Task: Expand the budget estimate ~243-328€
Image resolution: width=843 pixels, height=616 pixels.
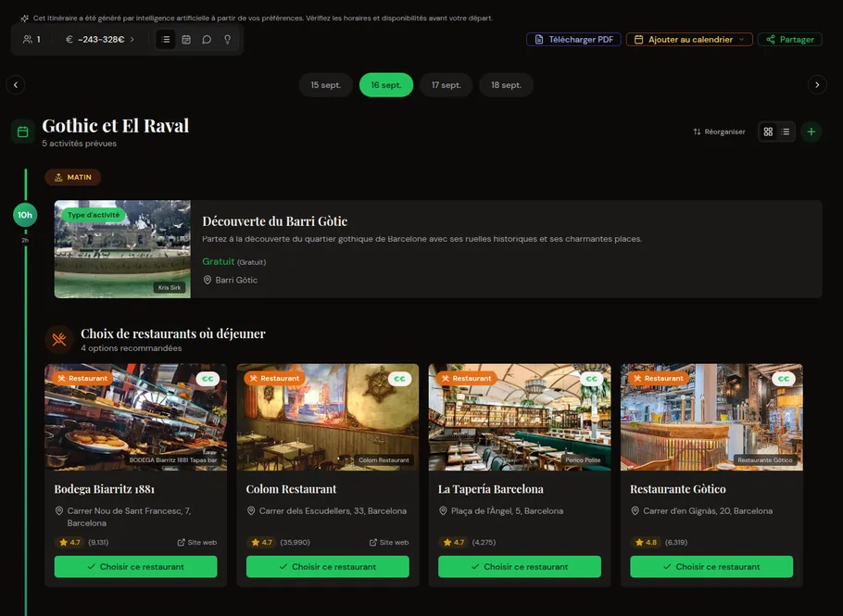Action: 100,39
